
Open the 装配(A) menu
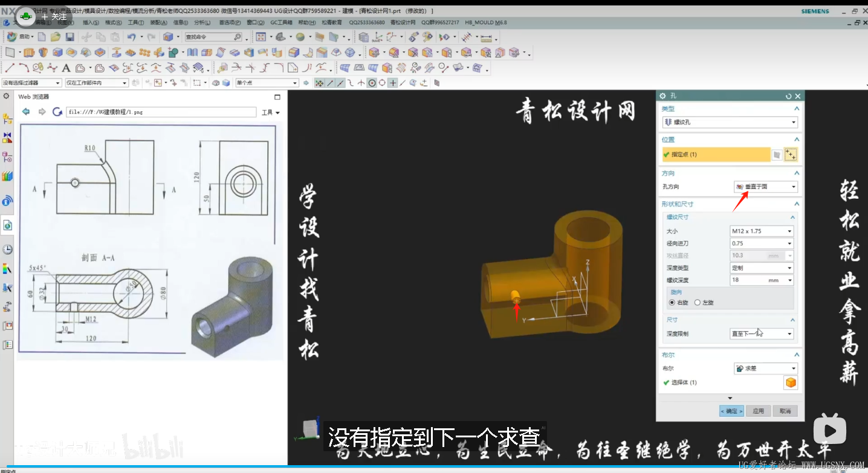click(158, 22)
